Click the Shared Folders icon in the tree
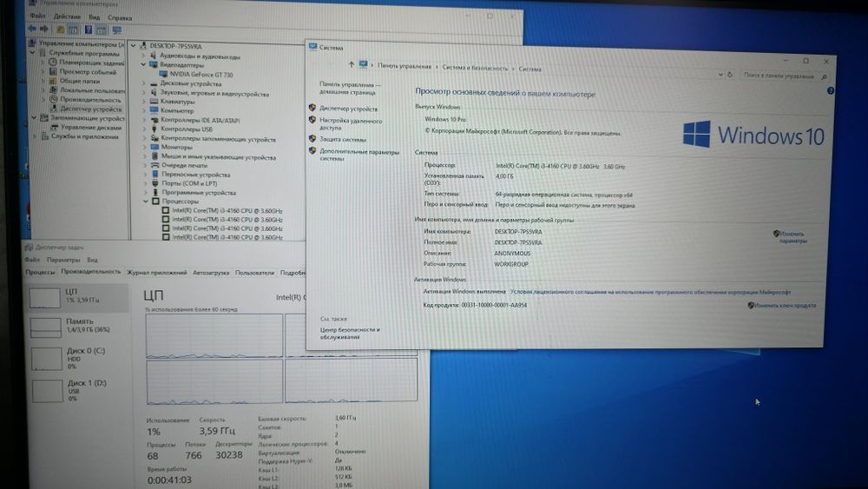 click(x=53, y=80)
